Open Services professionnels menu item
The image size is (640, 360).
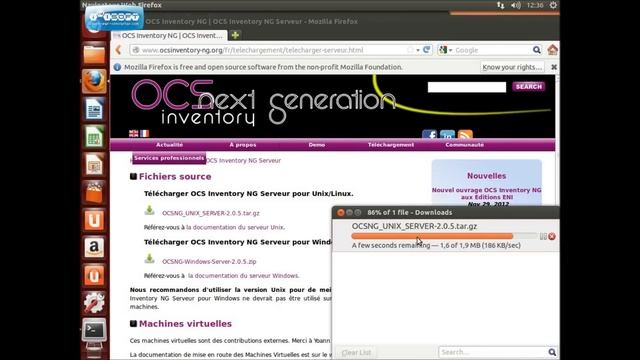169,158
